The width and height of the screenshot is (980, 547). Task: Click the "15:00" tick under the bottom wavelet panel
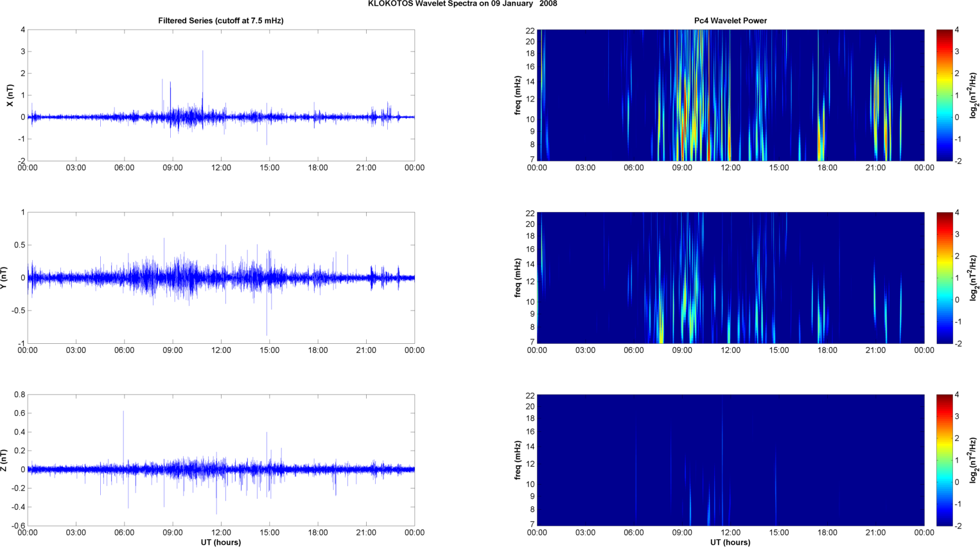point(779,532)
